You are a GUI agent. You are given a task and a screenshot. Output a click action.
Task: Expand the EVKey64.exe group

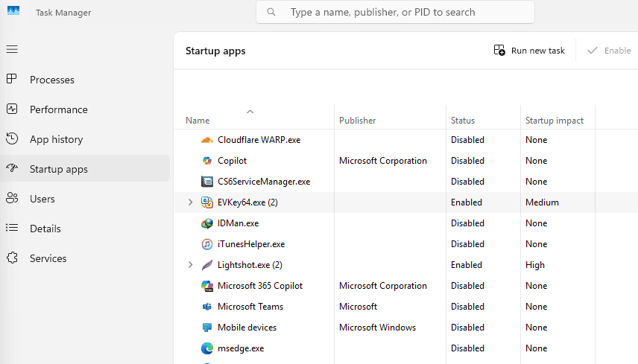tap(190, 202)
